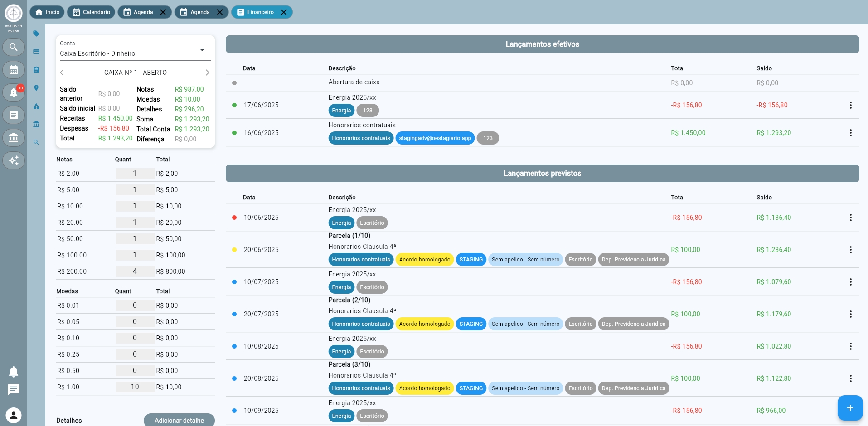Image resolution: width=868 pixels, height=426 pixels.
Task: Click the tag icon in secondary sidebar
Action: (36, 34)
